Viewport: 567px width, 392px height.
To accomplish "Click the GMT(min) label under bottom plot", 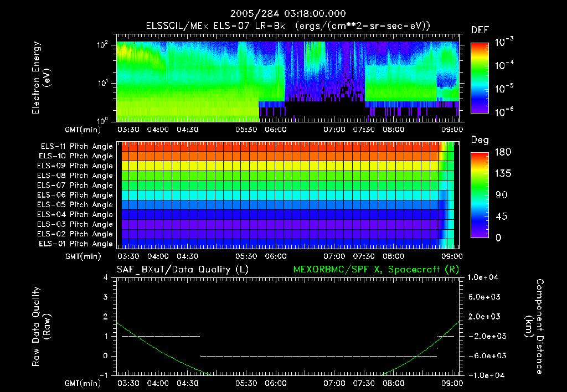I will click(83, 383).
